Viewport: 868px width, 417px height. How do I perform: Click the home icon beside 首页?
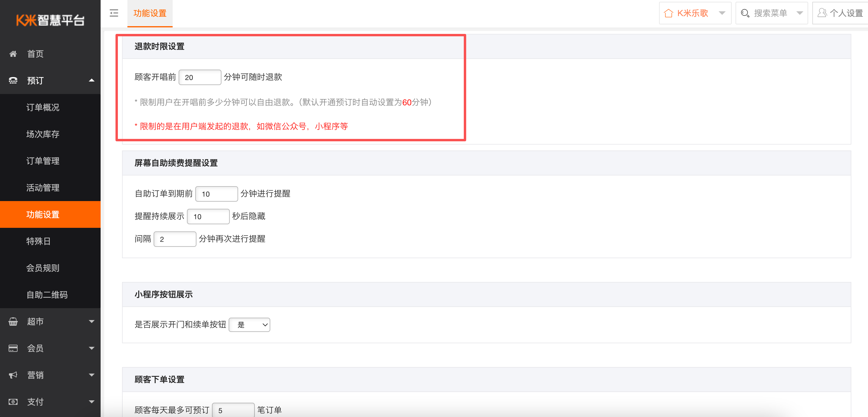[x=13, y=54]
